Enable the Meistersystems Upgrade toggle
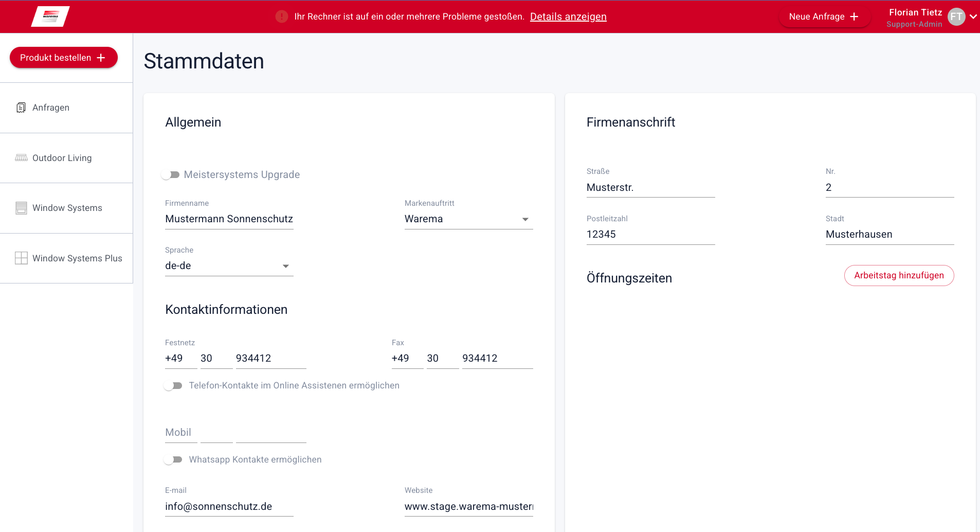 [x=171, y=175]
